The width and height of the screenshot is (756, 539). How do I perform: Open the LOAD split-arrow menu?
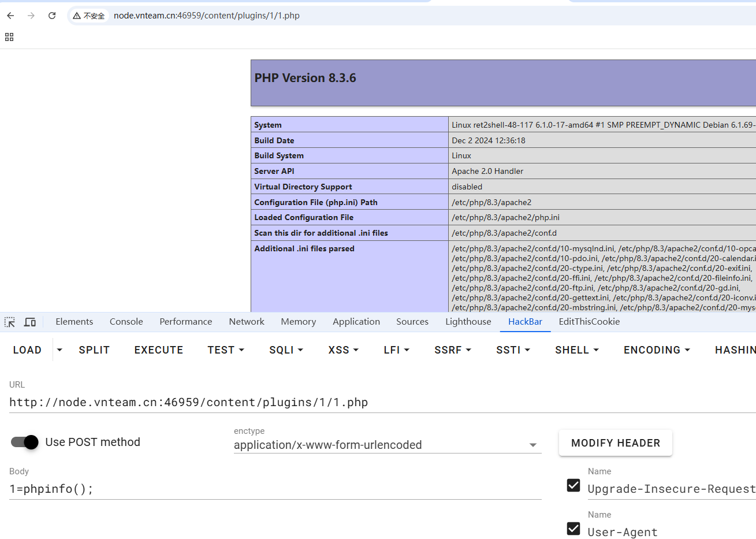tap(59, 350)
